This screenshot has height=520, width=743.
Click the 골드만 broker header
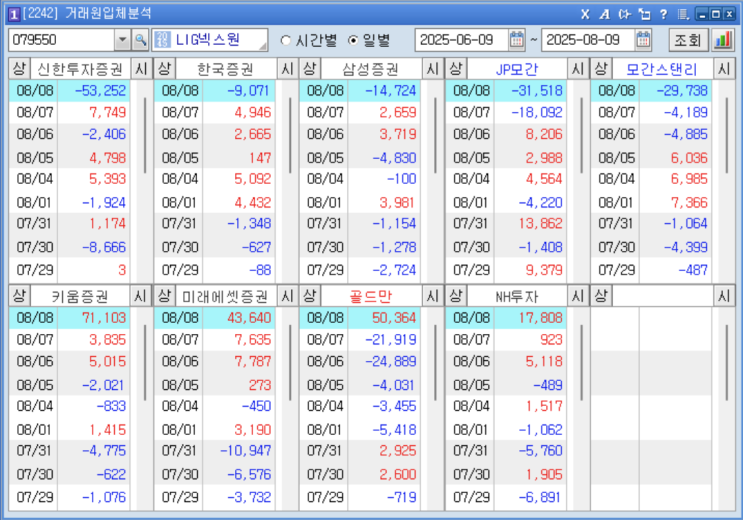pos(371,296)
